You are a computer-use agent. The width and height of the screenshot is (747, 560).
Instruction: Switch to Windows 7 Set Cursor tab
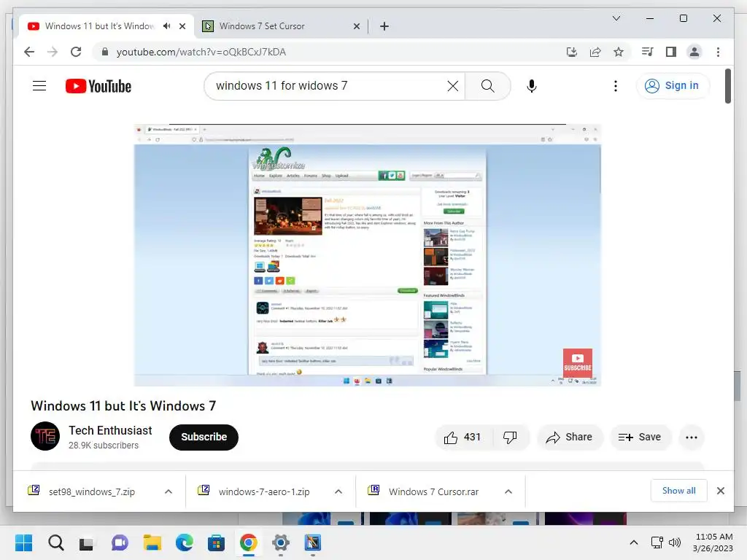pos(281,26)
